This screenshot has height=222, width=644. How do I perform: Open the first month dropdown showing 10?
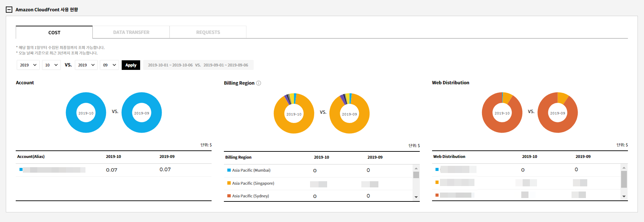point(51,65)
